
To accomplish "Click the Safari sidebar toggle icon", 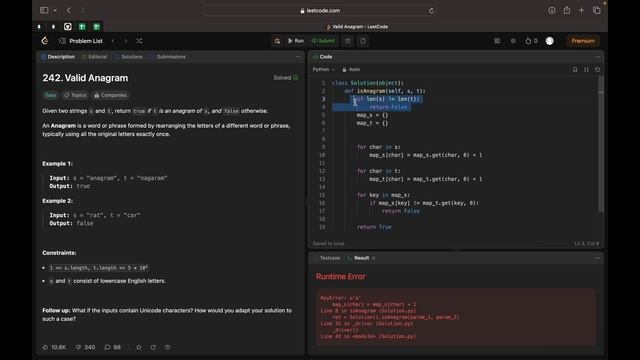I will 44,10.
